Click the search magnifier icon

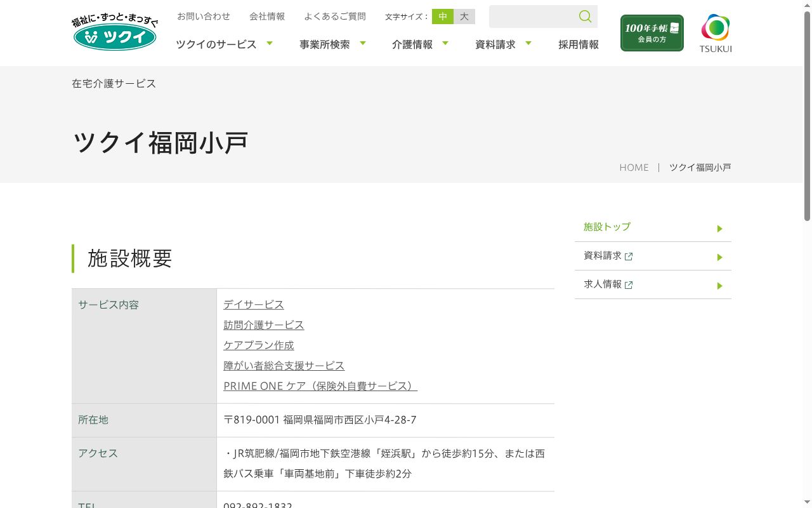585,17
